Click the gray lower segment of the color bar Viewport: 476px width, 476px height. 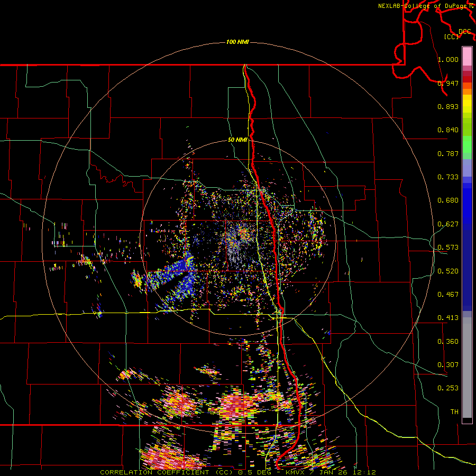point(467,368)
